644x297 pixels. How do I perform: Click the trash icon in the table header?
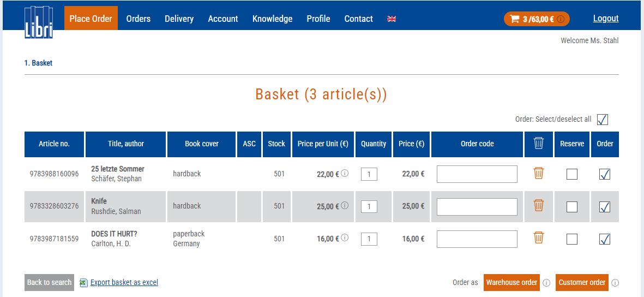click(x=538, y=144)
